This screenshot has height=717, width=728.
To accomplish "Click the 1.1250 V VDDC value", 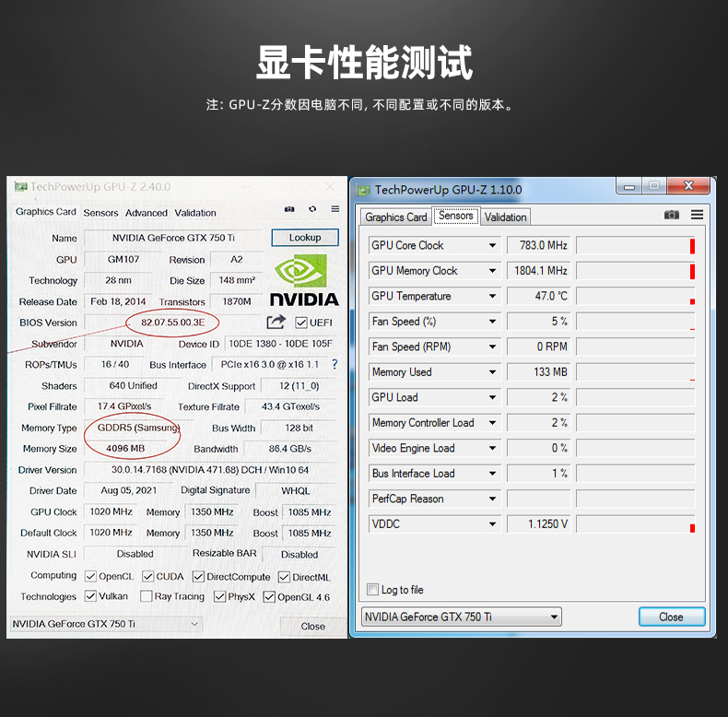I will [x=538, y=524].
